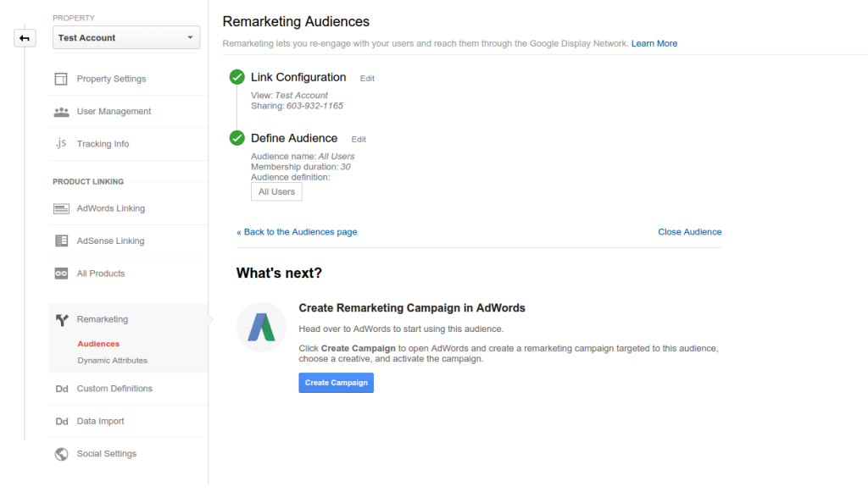Screen dimensions: 868x492
Task: Open Custom Definitions section
Action: point(114,389)
